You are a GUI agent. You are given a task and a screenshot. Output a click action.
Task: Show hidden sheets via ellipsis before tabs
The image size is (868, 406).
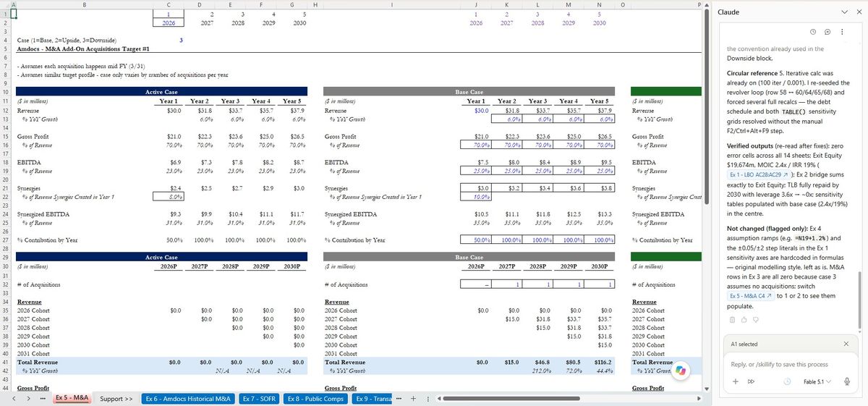(43, 399)
